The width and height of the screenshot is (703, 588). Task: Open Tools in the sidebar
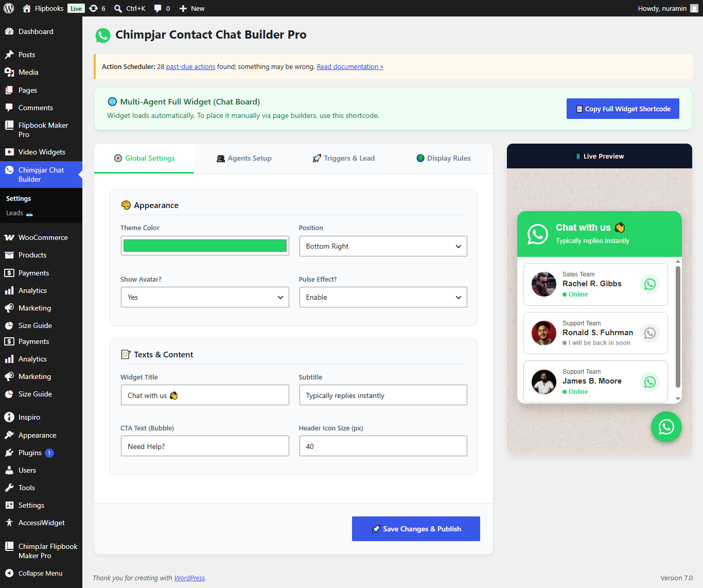coord(41,488)
